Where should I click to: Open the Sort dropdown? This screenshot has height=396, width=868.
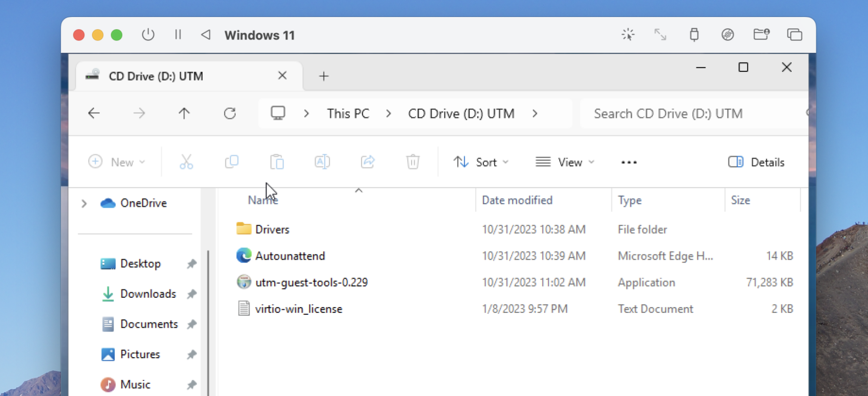pos(482,162)
